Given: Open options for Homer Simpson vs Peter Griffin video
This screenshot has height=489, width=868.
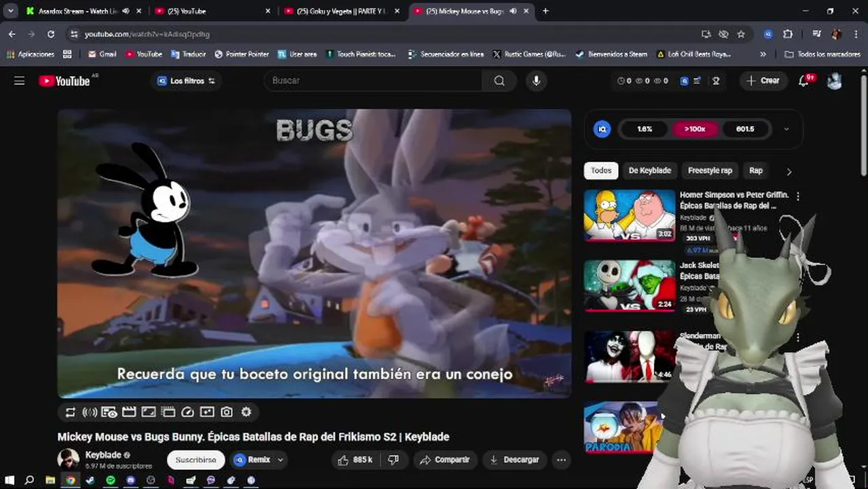Looking at the screenshot, I should point(798,196).
